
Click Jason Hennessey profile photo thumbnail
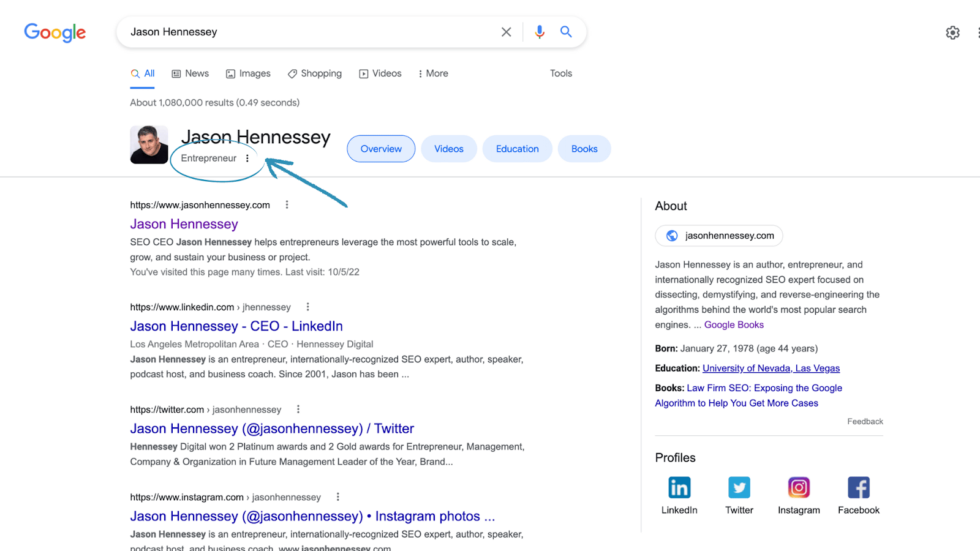149,145
